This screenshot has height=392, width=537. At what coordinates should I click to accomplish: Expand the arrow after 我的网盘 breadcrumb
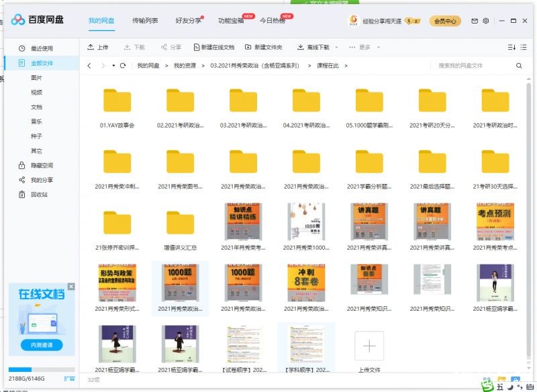[x=166, y=65]
